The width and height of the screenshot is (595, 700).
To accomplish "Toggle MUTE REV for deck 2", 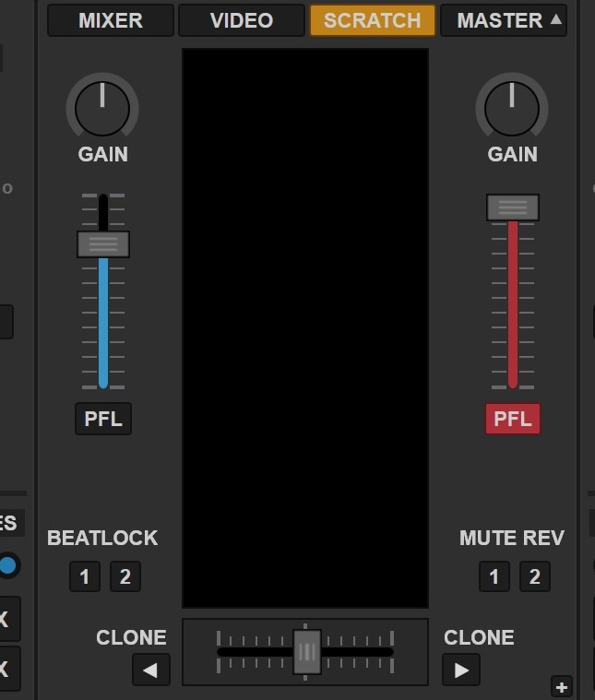I will click(535, 576).
